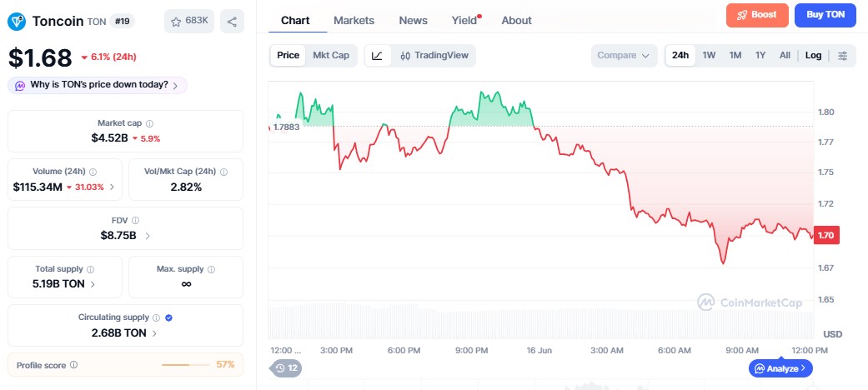The height and width of the screenshot is (390, 868).
Task: Open the share icon button
Action: tap(232, 22)
